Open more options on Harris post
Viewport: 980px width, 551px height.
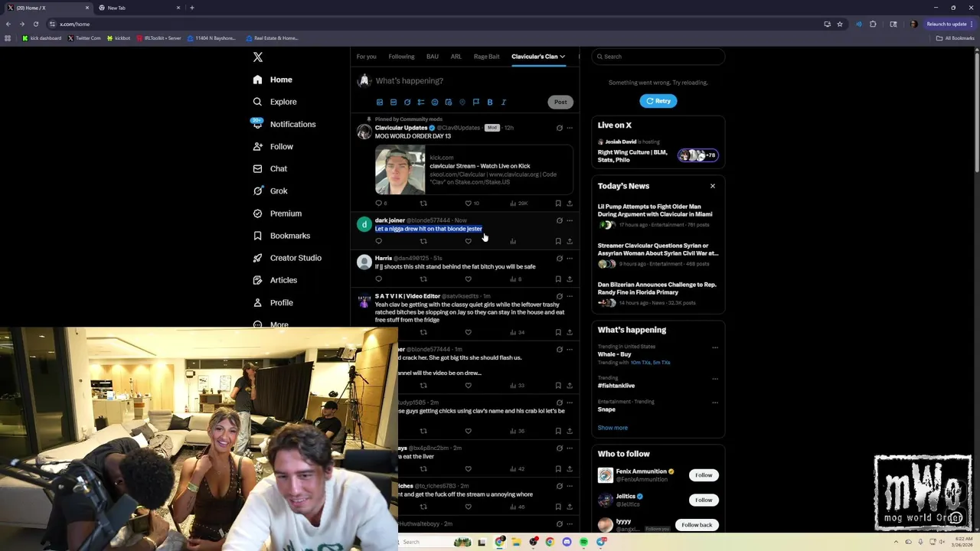pos(570,258)
